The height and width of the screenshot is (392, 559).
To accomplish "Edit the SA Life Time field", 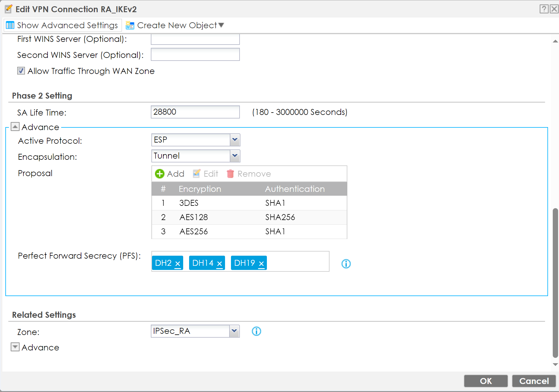I will tap(195, 112).
